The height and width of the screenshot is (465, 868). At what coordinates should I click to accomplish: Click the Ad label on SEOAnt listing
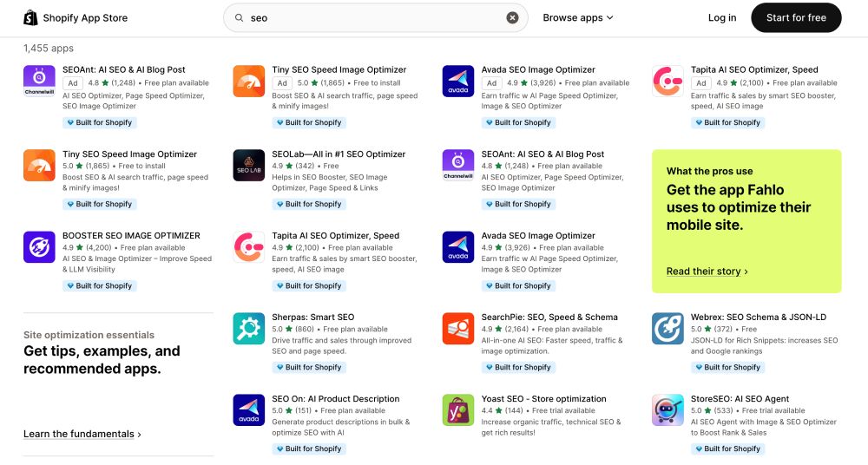[x=73, y=83]
